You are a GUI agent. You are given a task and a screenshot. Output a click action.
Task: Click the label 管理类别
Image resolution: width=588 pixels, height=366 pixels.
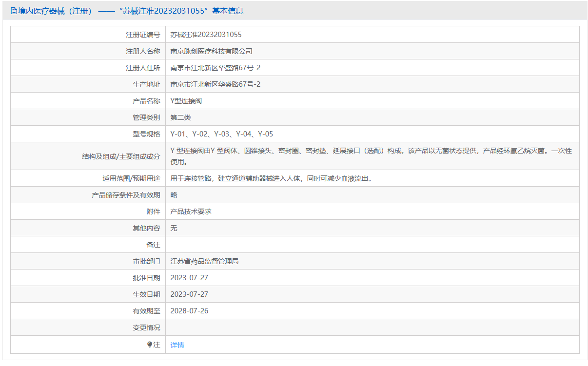[146, 117]
